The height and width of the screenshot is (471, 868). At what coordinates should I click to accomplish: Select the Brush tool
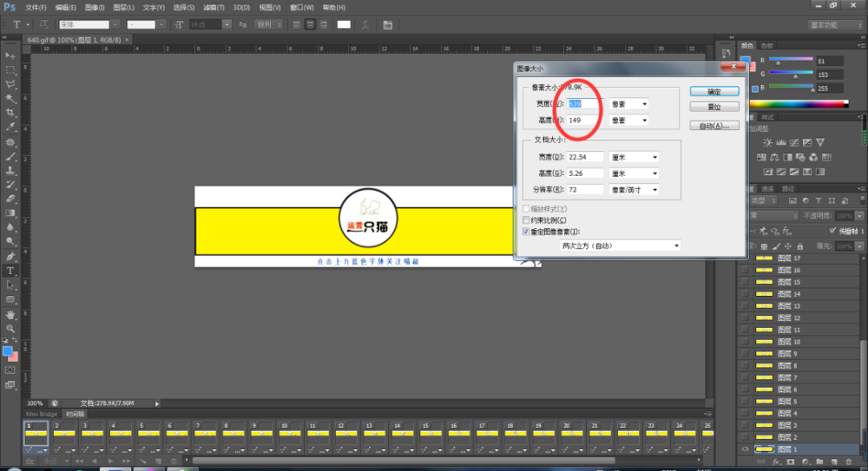pos(10,157)
